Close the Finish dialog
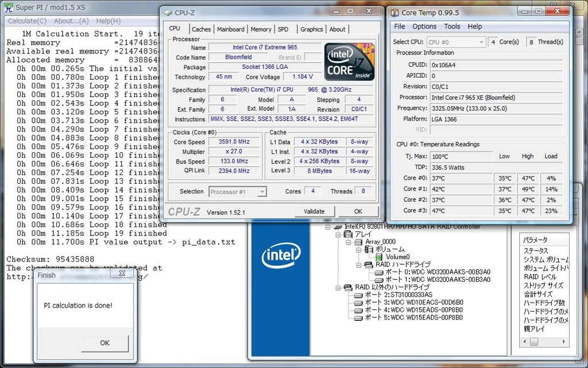 pyautogui.click(x=122, y=274)
